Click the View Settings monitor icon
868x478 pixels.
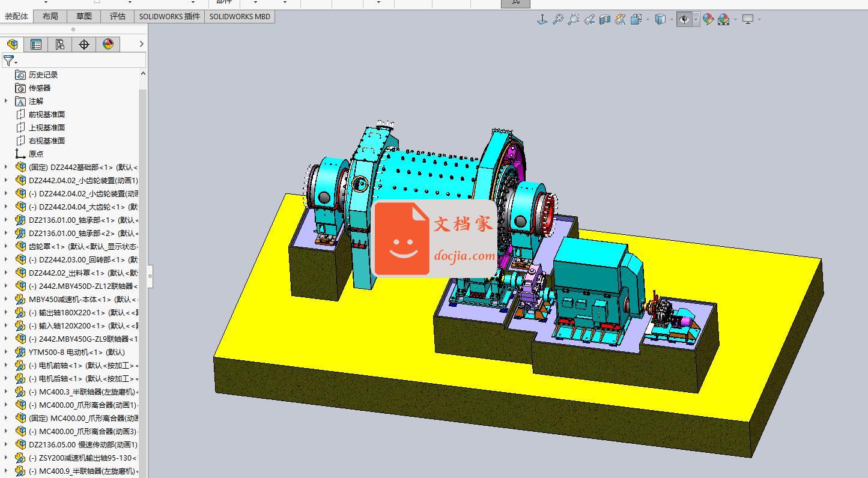[748, 19]
